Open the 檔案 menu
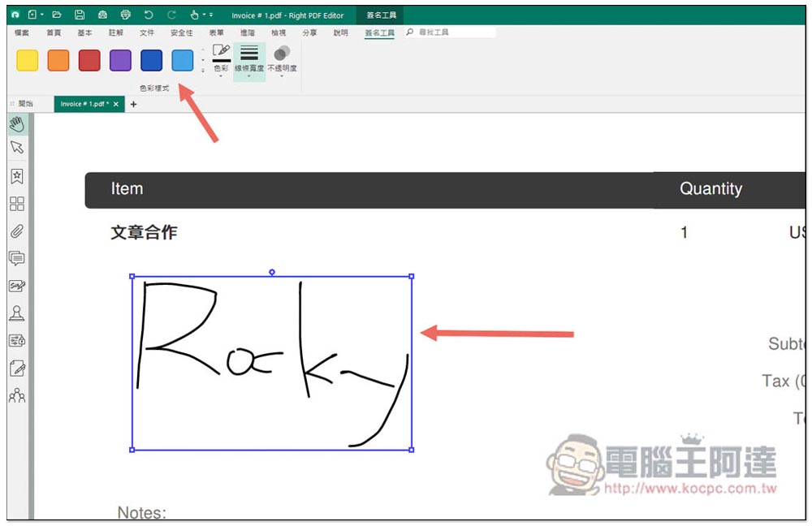 pos(22,32)
